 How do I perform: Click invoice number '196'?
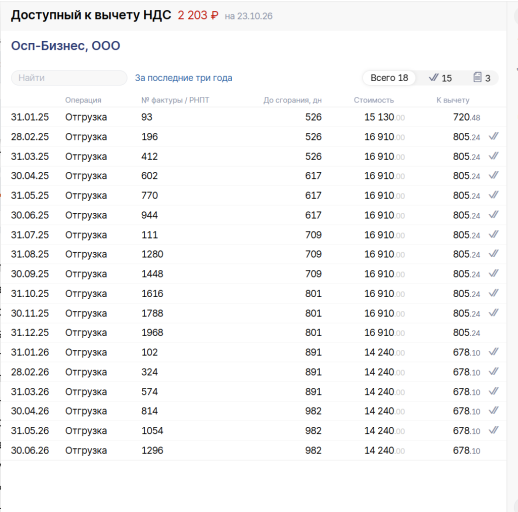(149, 137)
